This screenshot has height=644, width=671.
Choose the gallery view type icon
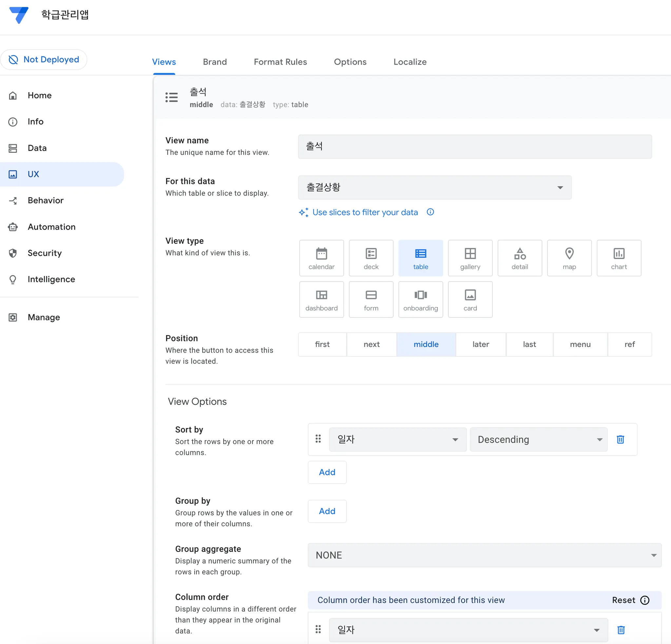tap(470, 258)
